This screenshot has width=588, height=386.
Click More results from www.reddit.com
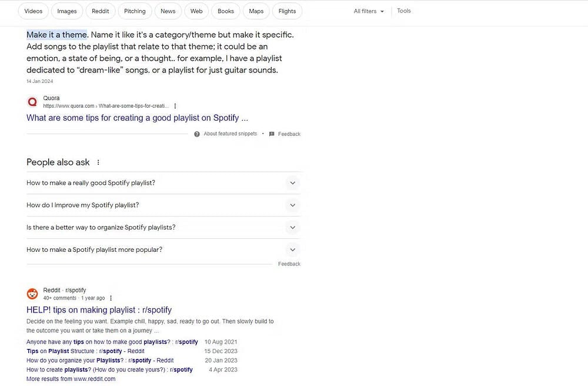(71, 379)
